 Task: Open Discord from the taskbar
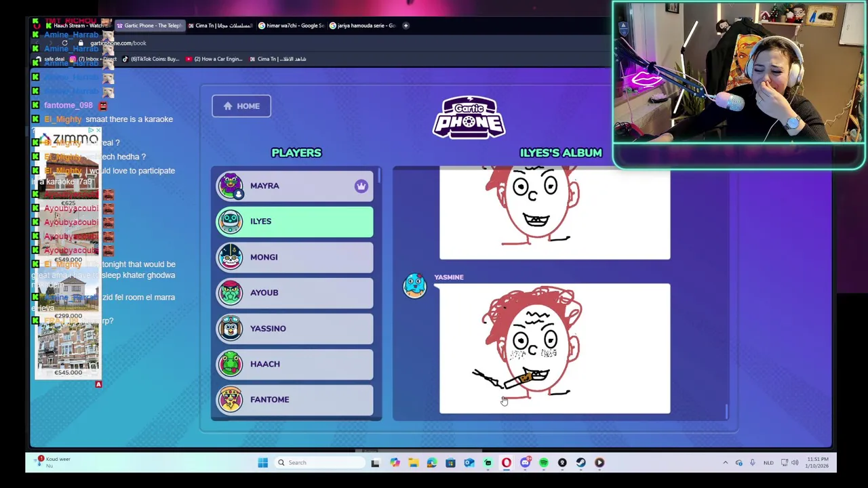coord(525,463)
